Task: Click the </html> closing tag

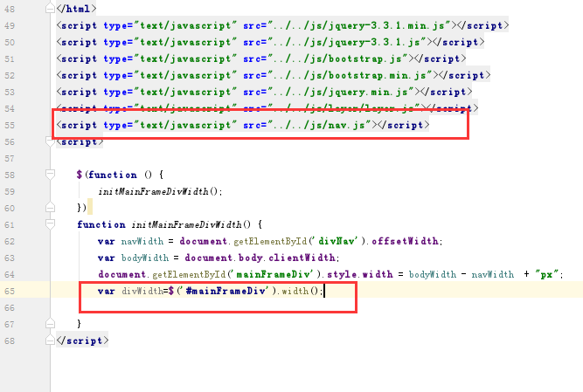Action: [76, 9]
